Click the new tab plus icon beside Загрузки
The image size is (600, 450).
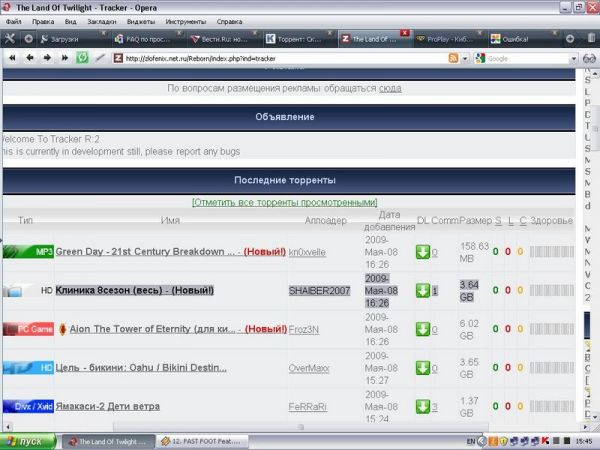[x=28, y=39]
